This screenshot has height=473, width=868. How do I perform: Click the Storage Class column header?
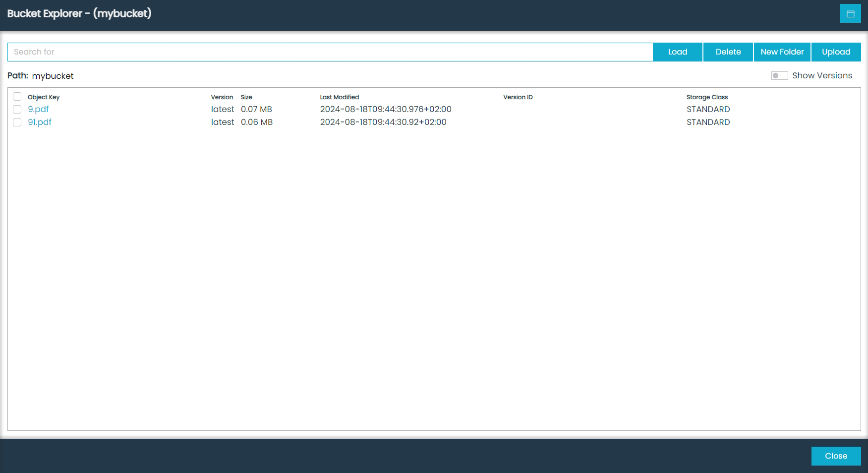707,97
